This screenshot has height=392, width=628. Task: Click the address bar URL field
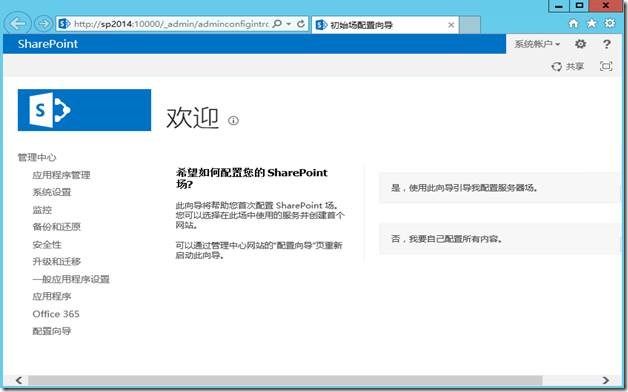pos(170,24)
